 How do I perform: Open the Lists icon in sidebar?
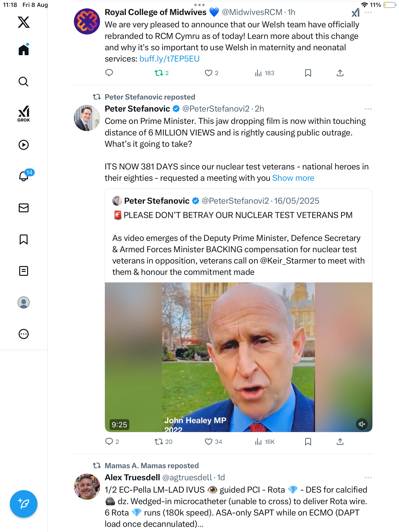pyautogui.click(x=24, y=271)
